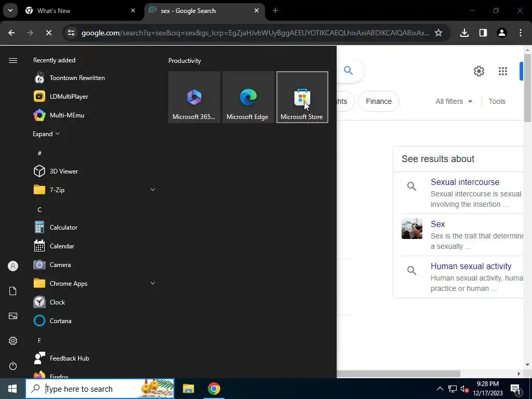Toggle Chrome side panel

click(x=483, y=33)
